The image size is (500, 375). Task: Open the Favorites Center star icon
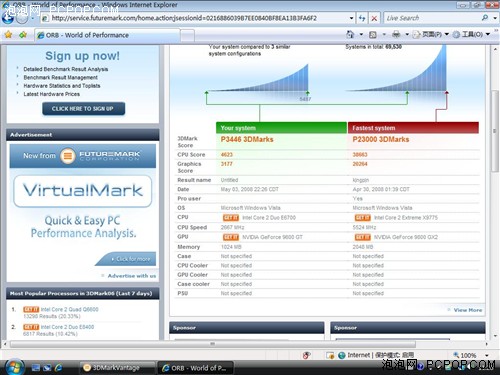[x=8, y=35]
